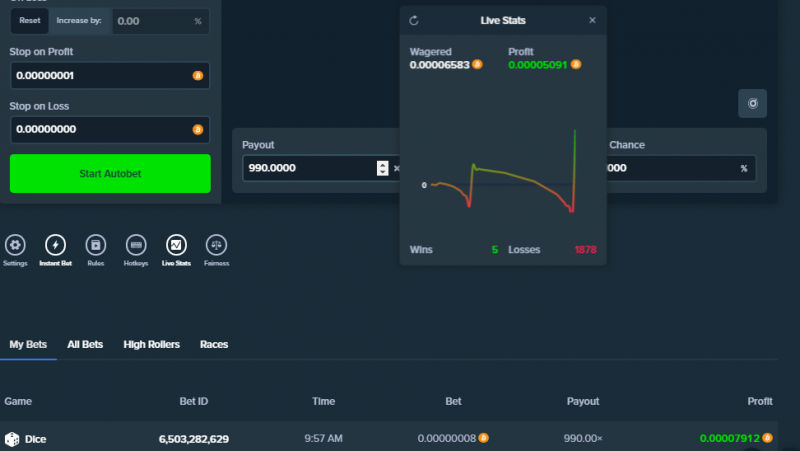Viewport: 800px width, 451px height.
Task: Toggle the Instant Bet lightning icon
Action: click(x=55, y=245)
